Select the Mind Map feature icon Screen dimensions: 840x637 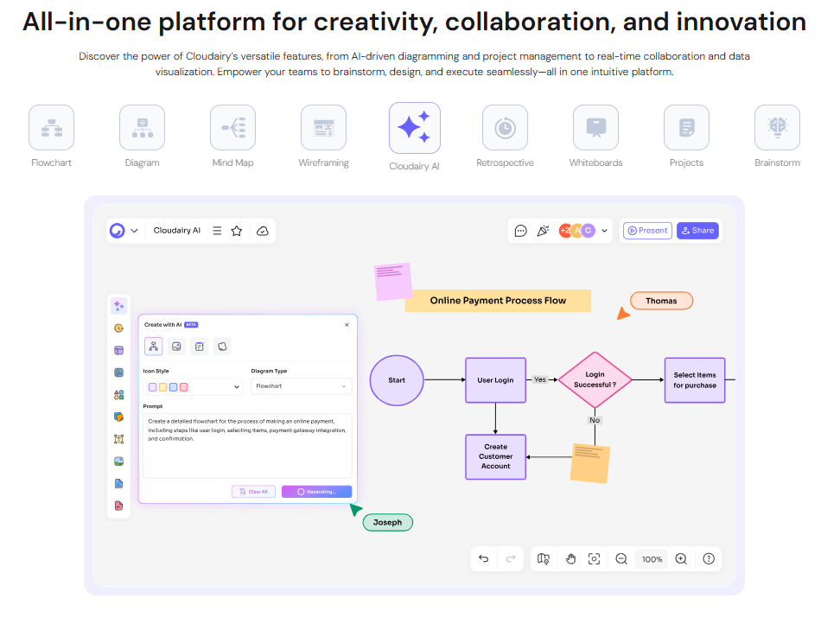point(233,128)
